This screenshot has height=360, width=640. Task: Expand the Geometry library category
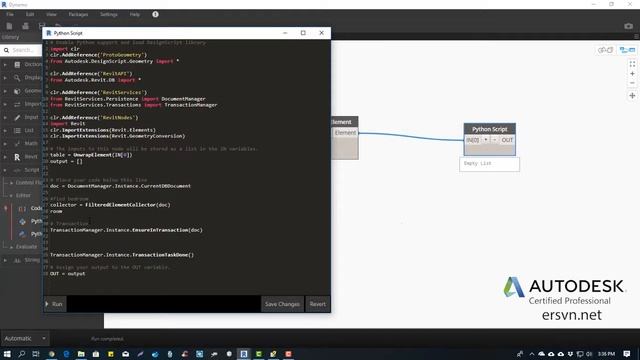point(5,91)
